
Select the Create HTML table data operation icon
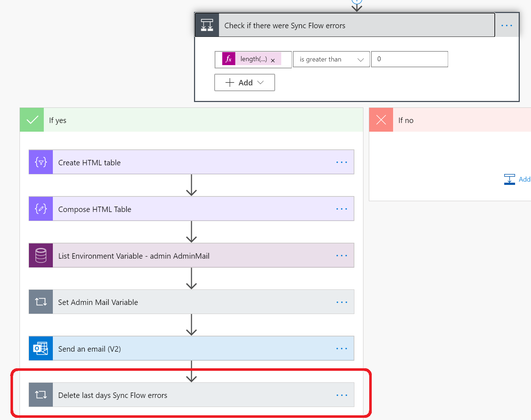click(x=41, y=162)
